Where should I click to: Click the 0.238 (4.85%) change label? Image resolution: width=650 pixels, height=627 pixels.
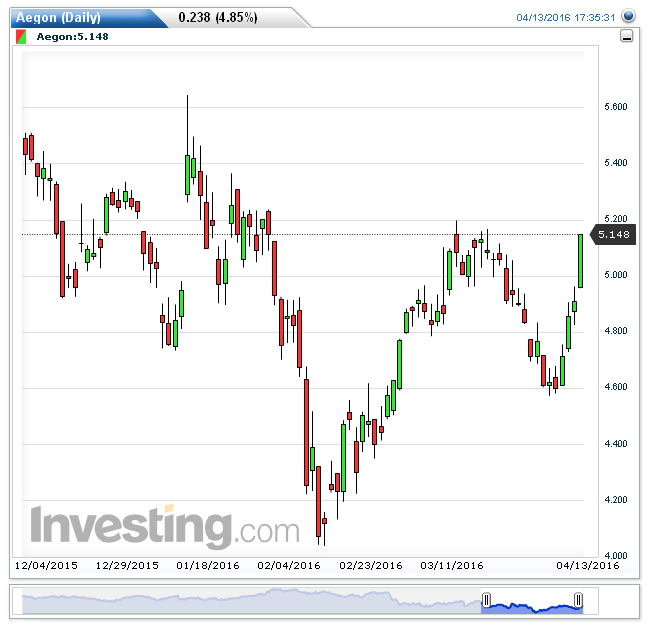click(218, 17)
